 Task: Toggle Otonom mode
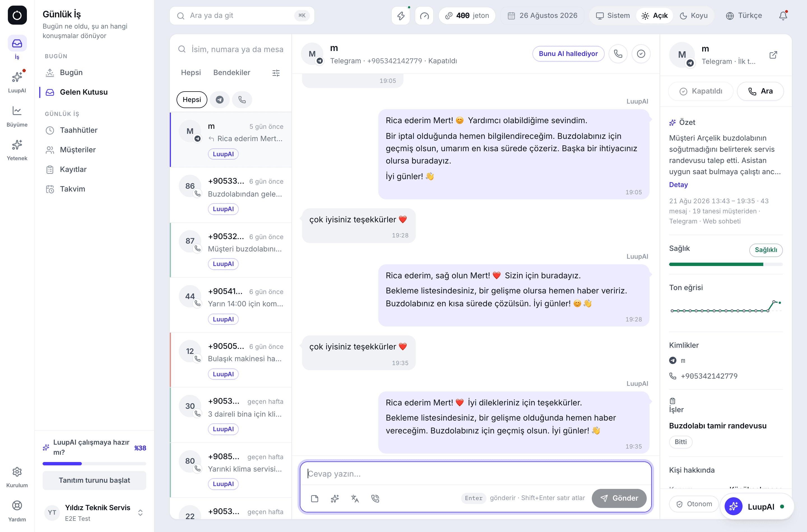click(694, 504)
